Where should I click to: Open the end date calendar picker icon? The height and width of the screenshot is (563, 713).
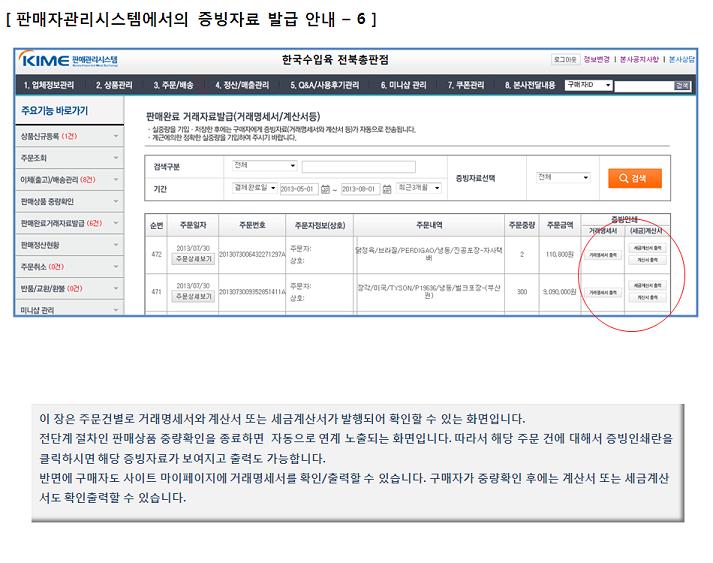click(x=387, y=189)
